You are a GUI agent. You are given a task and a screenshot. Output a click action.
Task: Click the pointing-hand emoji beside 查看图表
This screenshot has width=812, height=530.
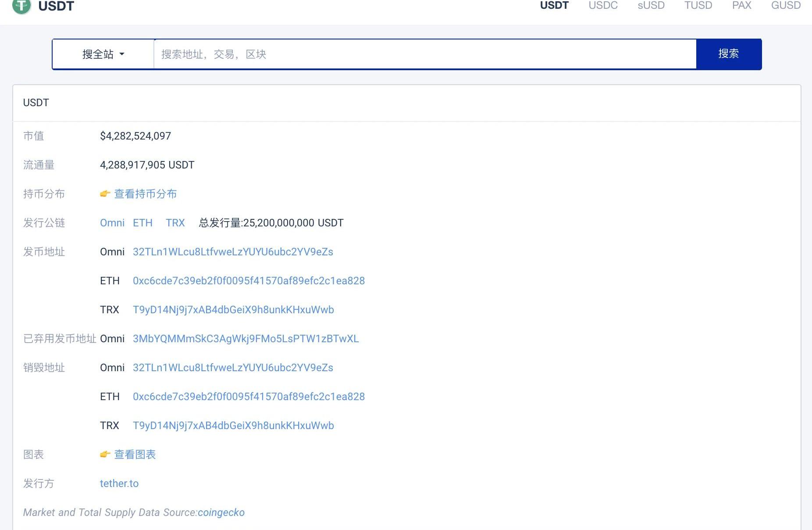tap(105, 454)
